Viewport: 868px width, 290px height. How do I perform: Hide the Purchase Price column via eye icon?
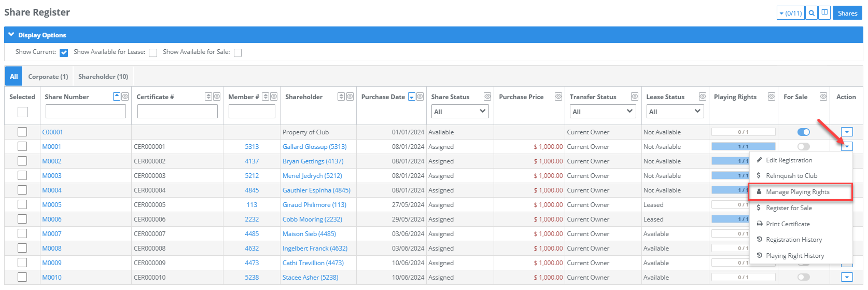pyautogui.click(x=558, y=96)
